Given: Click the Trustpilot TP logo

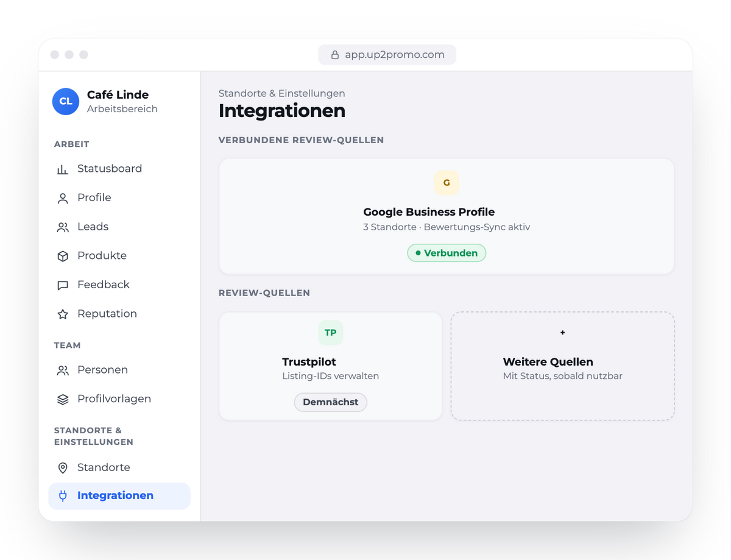Looking at the screenshot, I should 330,333.
